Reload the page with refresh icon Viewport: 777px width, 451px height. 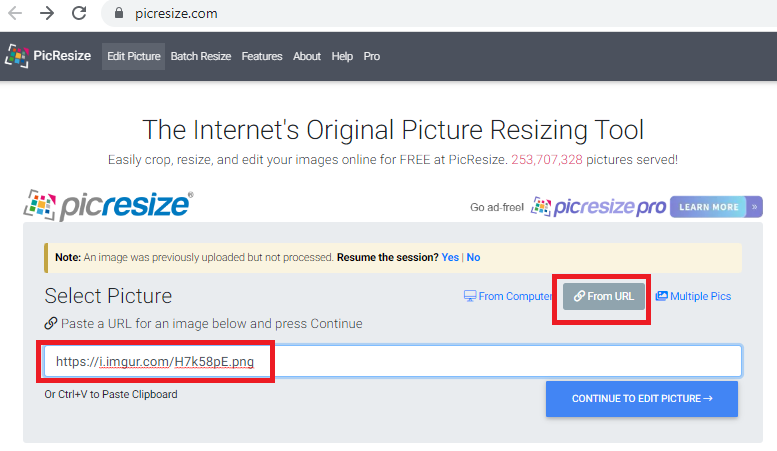tap(81, 14)
